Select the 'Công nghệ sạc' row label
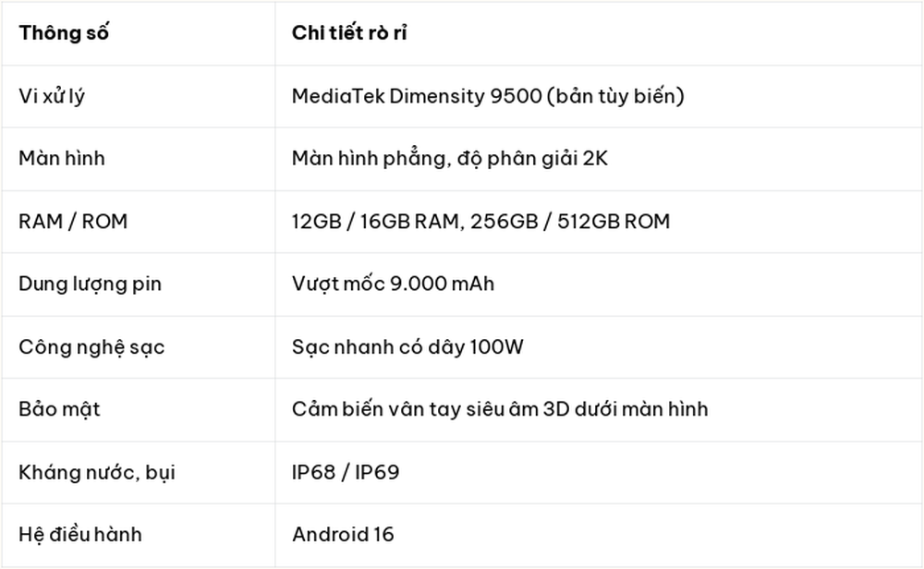Image resolution: width=924 pixels, height=569 pixels. pos(91,347)
